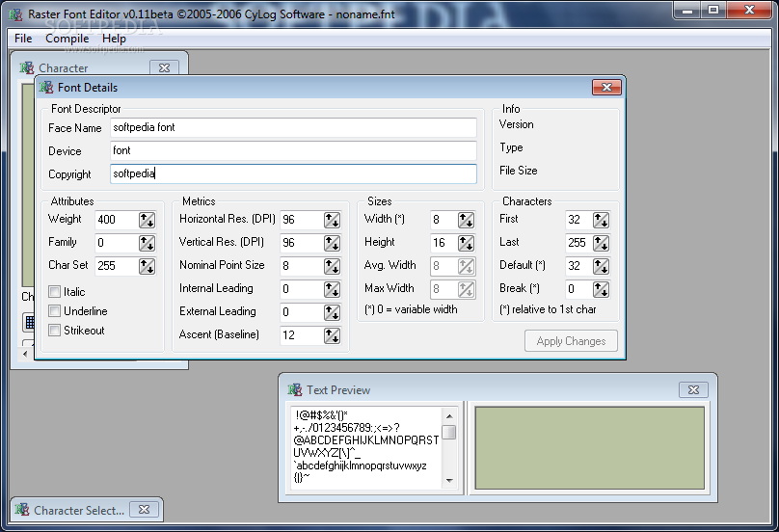
Task: Click the Last character spinner
Action: [x=602, y=243]
